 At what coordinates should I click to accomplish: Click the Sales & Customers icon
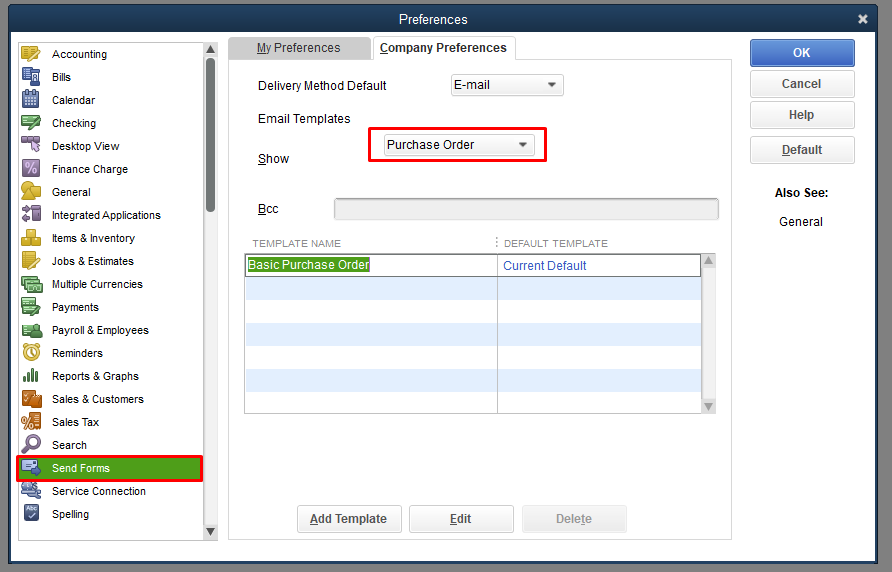click(x=31, y=398)
